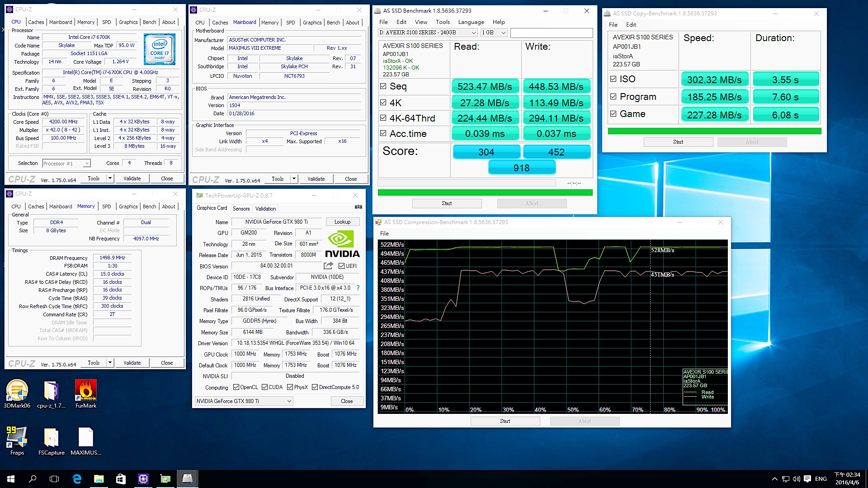The width and height of the screenshot is (868, 488).
Task: Click the BIOS export arrow icon in GPU-Z
Action: (328, 266)
